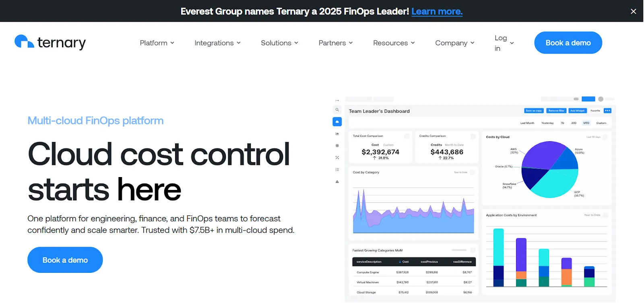Click Book a demo below the headline
This screenshot has height=303, width=644.
point(65,260)
